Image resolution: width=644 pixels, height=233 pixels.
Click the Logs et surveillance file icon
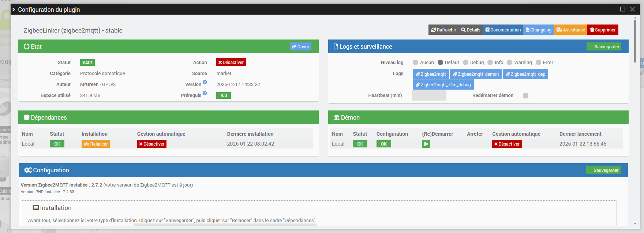[336, 46]
